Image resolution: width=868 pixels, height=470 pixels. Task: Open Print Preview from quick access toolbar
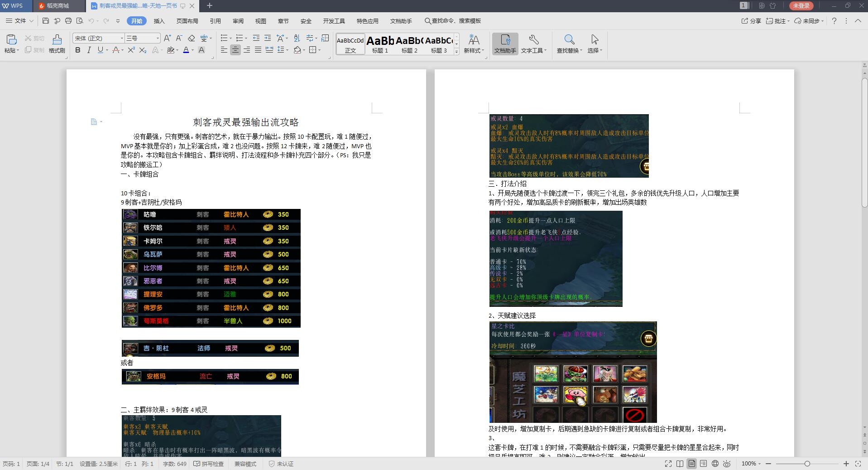coord(80,21)
